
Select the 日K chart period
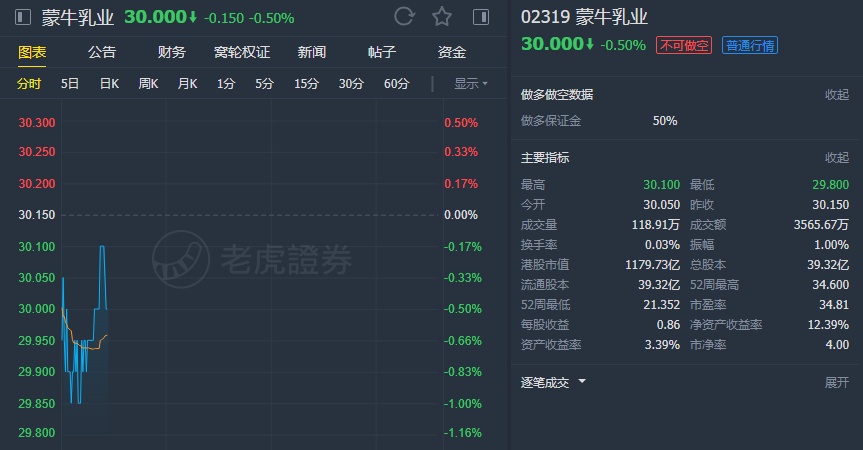click(109, 84)
